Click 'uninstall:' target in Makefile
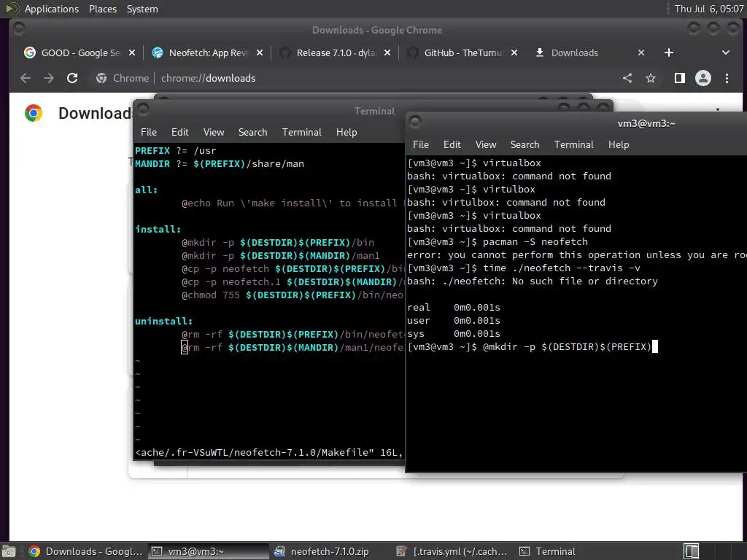The image size is (747, 560). pos(163,321)
